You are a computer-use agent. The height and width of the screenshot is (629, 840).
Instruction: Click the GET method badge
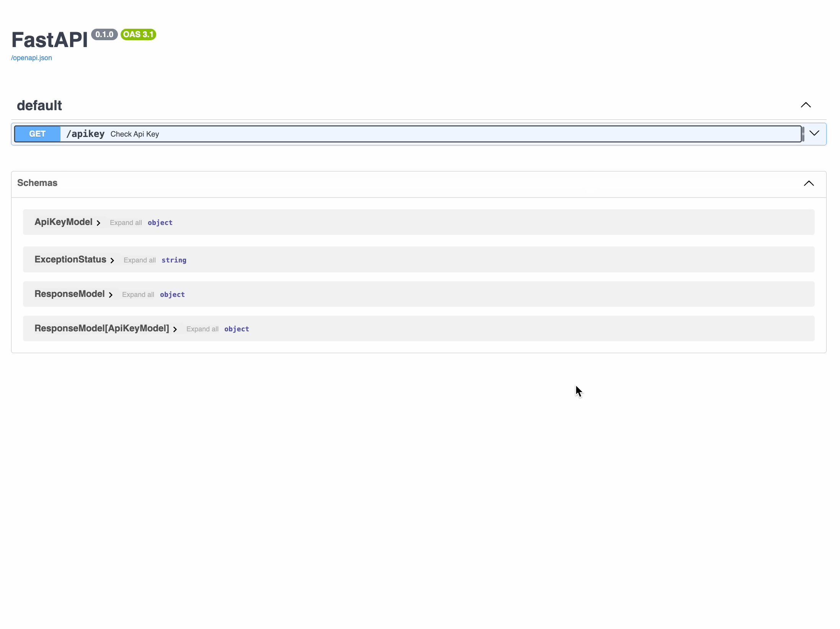pyautogui.click(x=37, y=134)
